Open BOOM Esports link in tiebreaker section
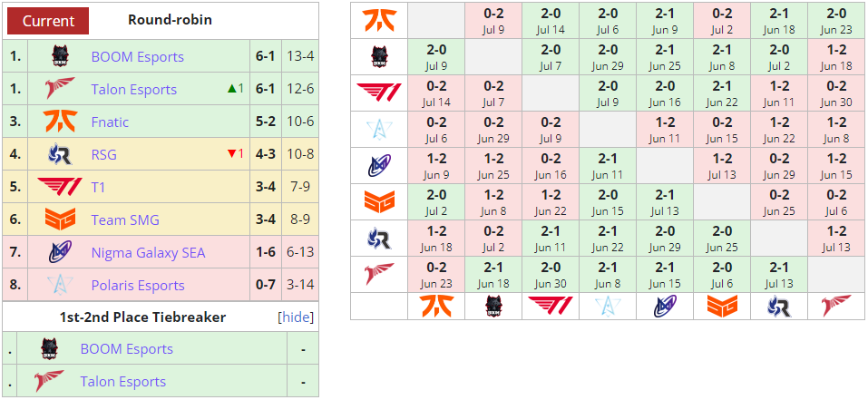The image size is (868, 400). [126, 349]
